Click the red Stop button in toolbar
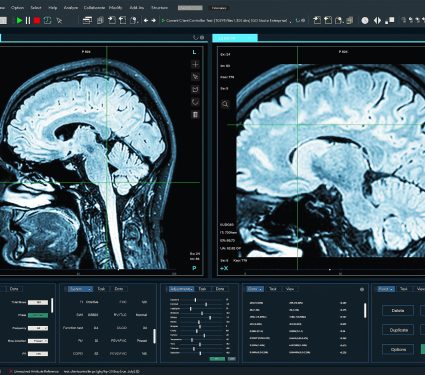The height and width of the screenshot is (375, 425). [37, 21]
